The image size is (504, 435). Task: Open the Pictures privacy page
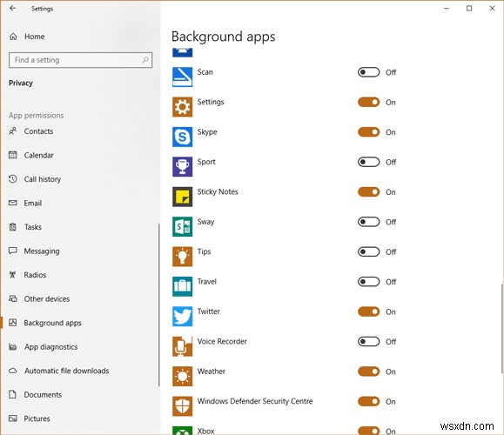pyautogui.click(x=80, y=418)
